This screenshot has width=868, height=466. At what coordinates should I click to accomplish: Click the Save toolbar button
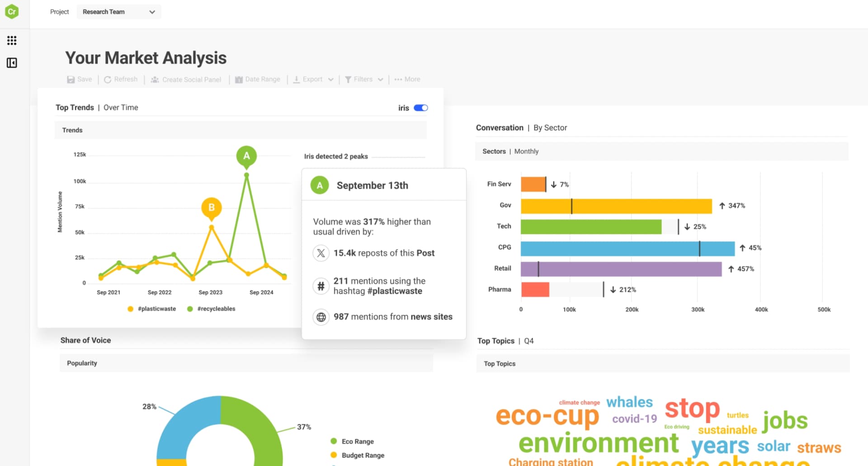pyautogui.click(x=80, y=79)
